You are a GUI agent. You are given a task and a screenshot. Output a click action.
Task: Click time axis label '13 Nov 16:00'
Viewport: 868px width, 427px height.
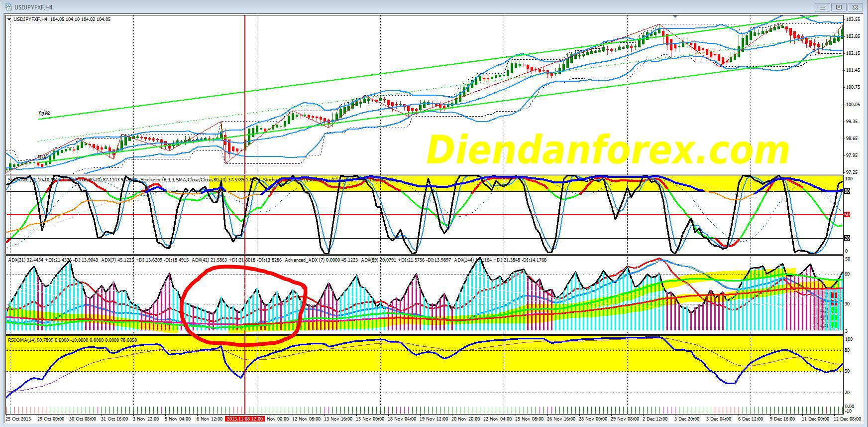click(338, 419)
